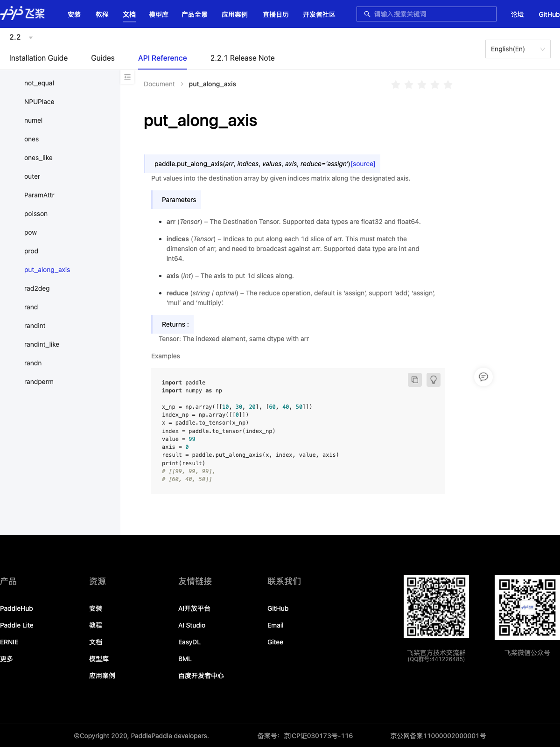560x747 pixels.
Task: Select not_equal in the sidebar
Action: click(39, 83)
